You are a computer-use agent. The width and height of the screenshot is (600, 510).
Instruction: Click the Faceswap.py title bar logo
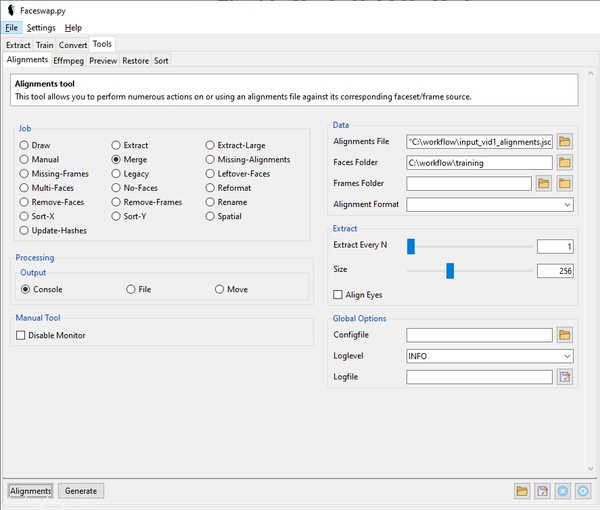pos(11,10)
